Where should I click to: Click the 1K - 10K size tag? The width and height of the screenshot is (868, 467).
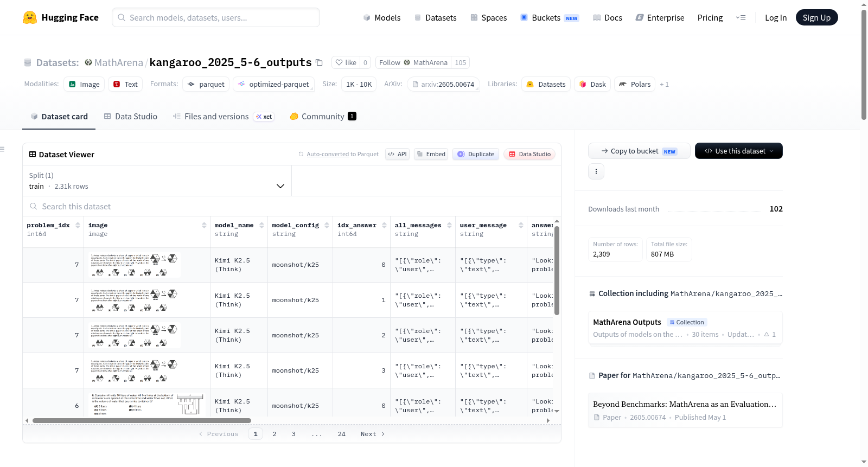coord(359,84)
